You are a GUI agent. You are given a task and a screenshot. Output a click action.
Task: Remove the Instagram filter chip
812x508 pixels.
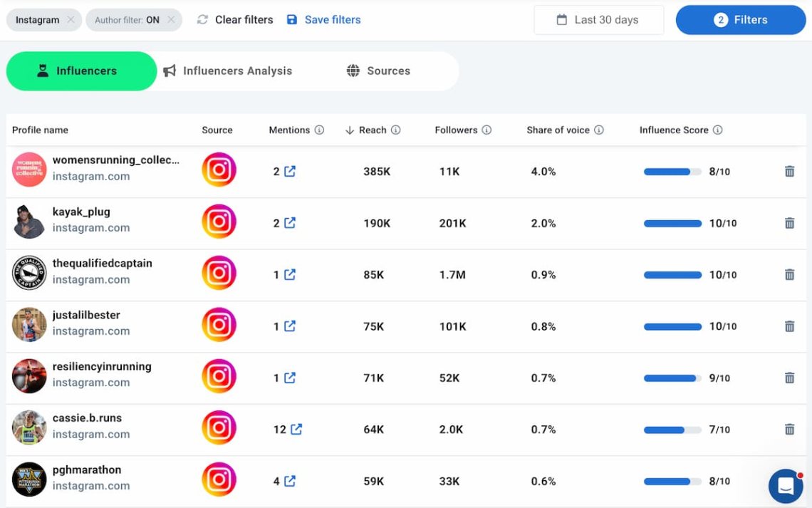tap(70, 20)
